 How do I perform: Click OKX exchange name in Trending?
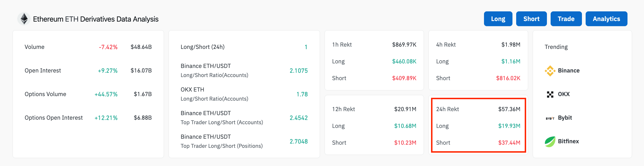tap(564, 94)
